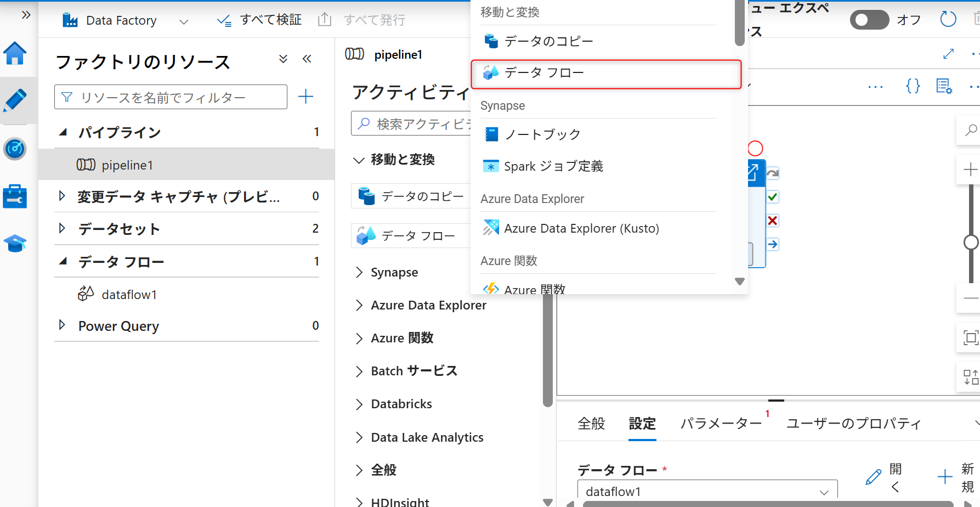This screenshot has height=507, width=980.
Task: Collapse the パイプライン tree section
Action: [63, 132]
